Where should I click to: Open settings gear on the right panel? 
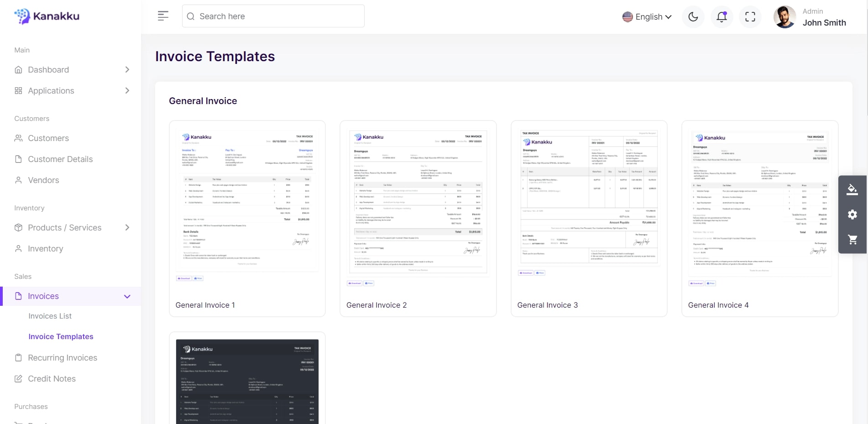[852, 215]
